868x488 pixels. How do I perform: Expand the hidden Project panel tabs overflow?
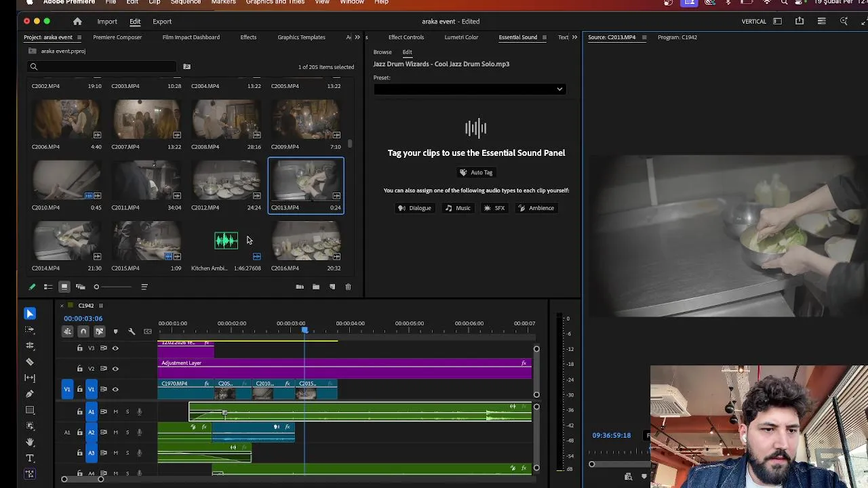coord(357,37)
